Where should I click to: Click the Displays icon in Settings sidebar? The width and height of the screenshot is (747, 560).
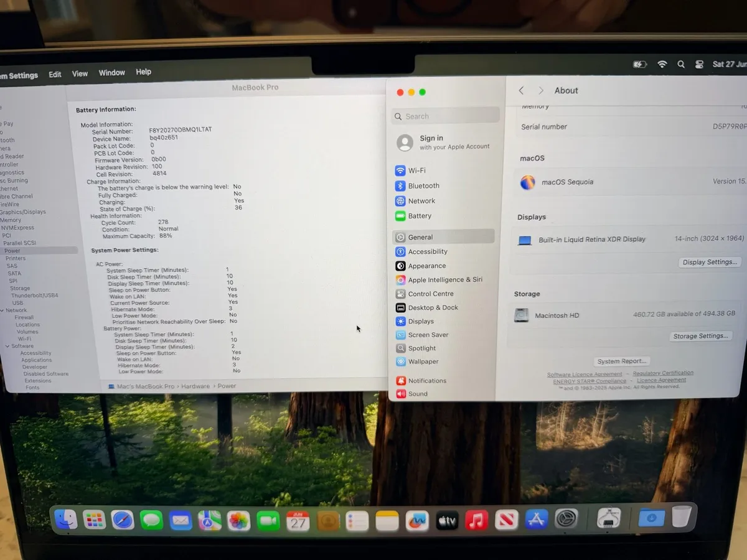400,321
